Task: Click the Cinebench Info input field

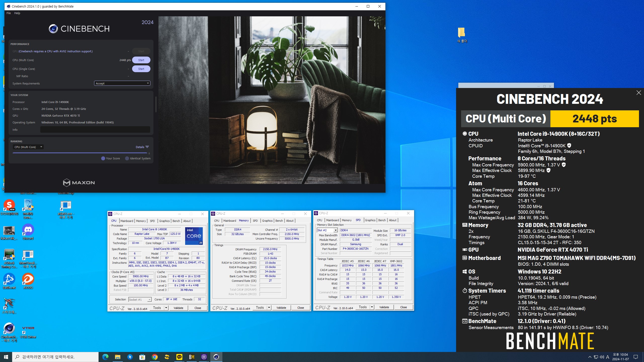Action: point(95,130)
